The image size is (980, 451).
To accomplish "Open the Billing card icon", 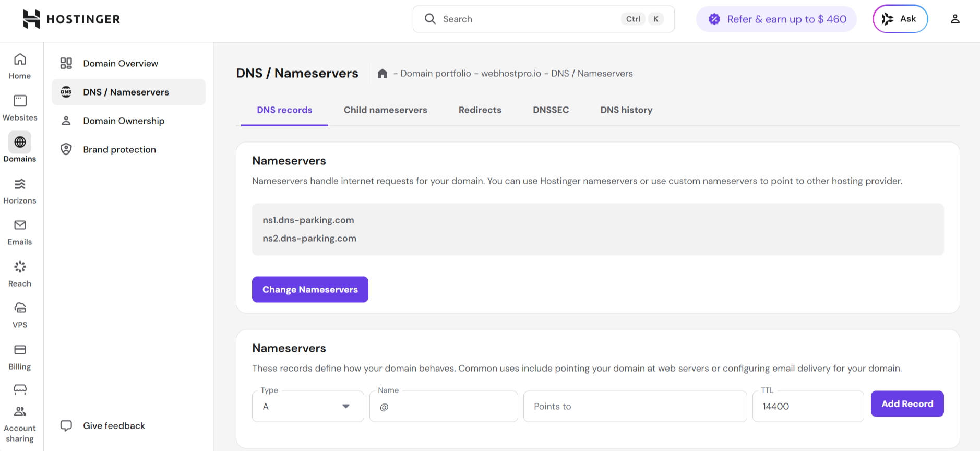I will point(20,350).
